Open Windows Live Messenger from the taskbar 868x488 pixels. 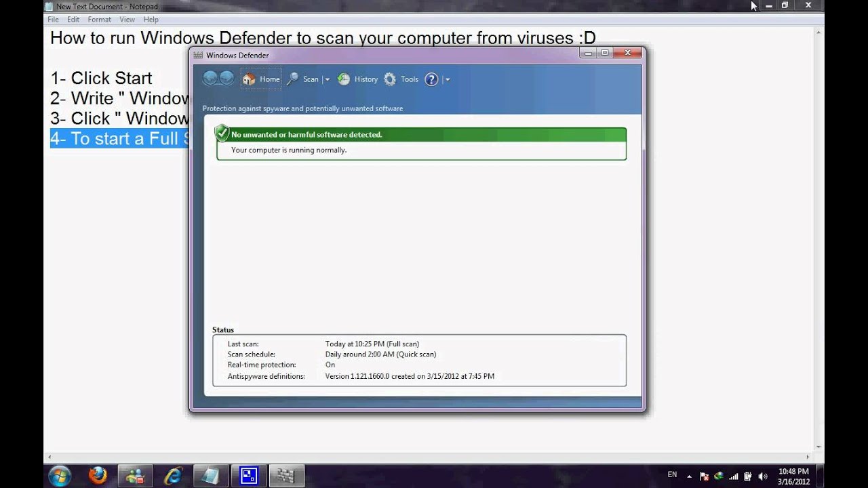click(x=135, y=476)
